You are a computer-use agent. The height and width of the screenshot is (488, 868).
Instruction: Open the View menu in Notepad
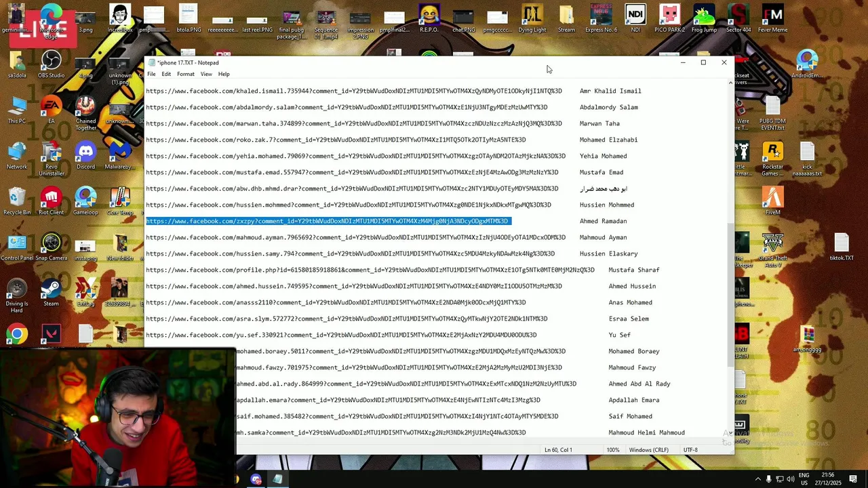pos(206,74)
